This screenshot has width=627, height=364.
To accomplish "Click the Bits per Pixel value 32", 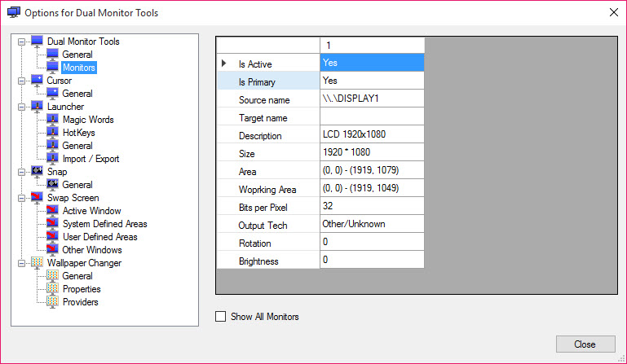I will tap(372, 206).
